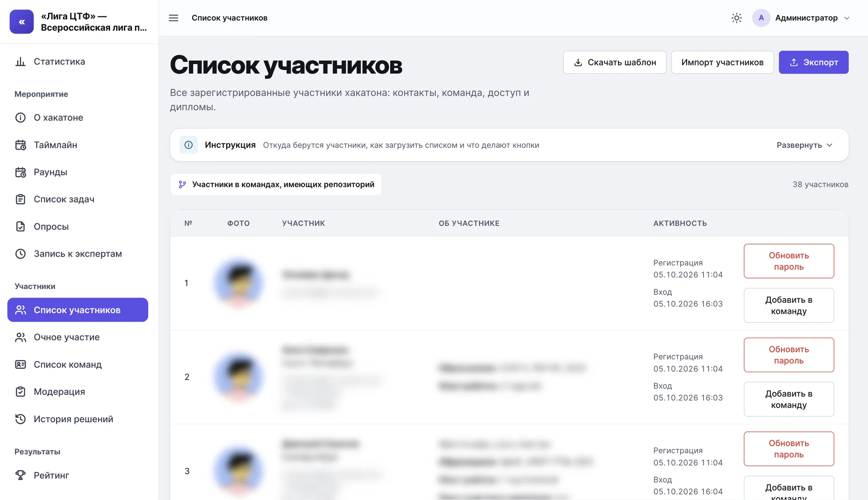
Task: Click the info icon beside О хакатоне
Action: 20,118
